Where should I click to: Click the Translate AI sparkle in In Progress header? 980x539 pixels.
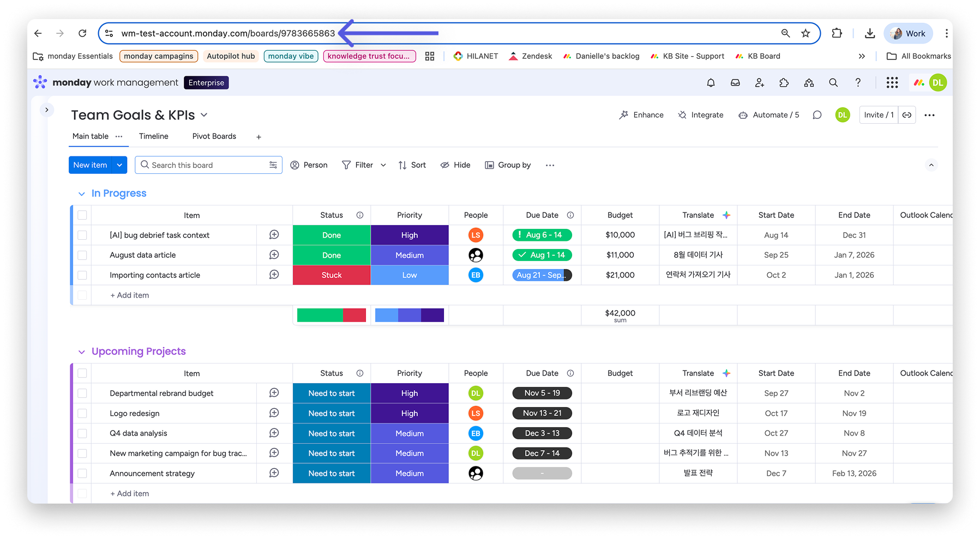click(726, 215)
